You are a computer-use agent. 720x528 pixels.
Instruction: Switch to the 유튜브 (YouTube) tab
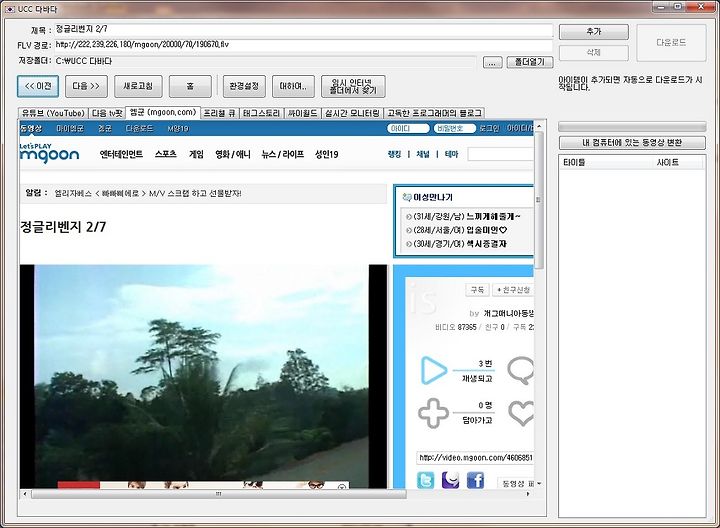53,113
